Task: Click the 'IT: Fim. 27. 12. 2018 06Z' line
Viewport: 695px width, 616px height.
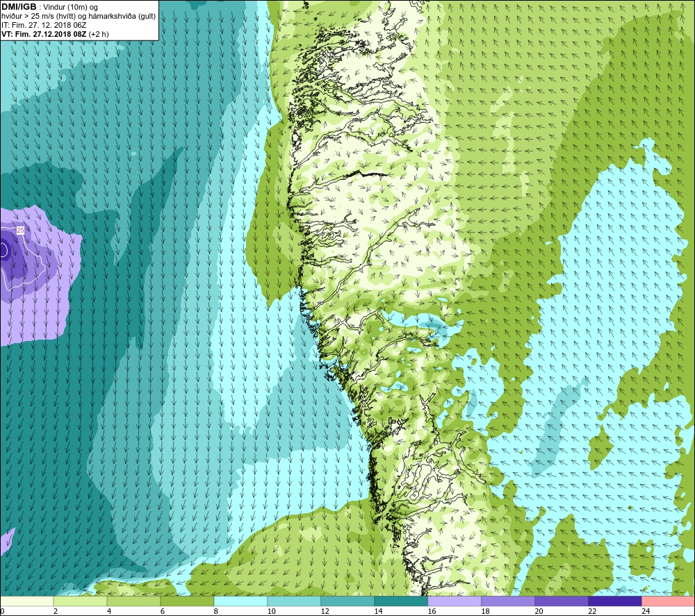Action: tap(44, 25)
